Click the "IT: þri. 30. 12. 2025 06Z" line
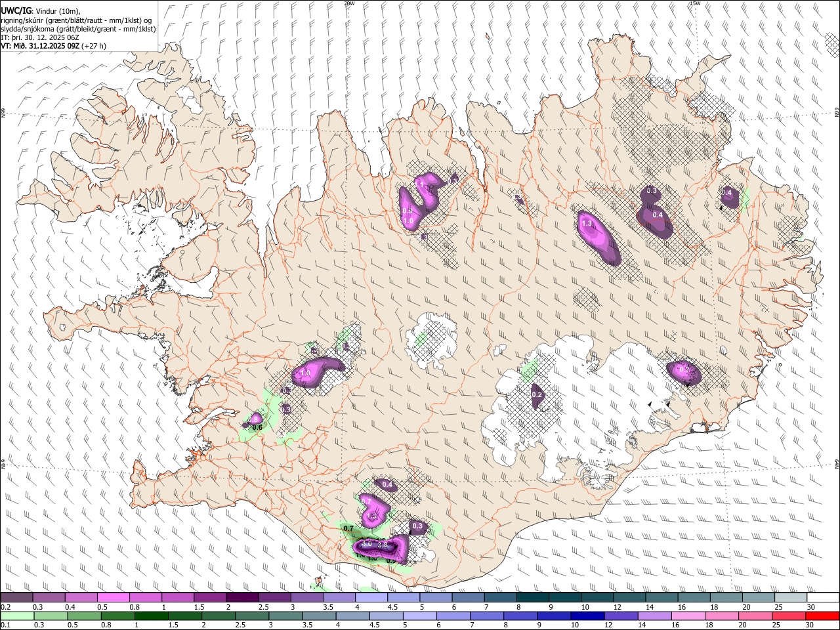This screenshot has height=630, width=840. [40, 37]
